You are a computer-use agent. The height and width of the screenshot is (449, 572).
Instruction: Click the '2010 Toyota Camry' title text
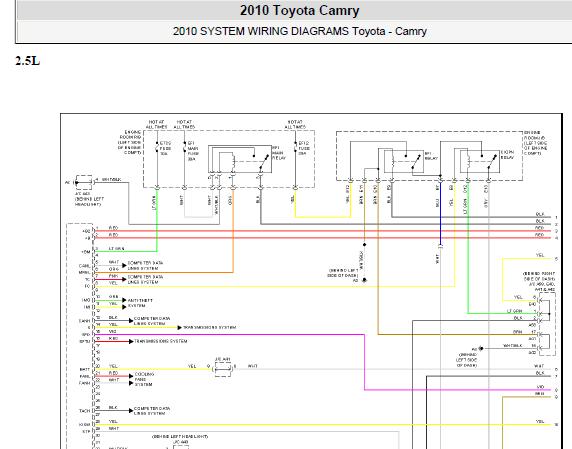click(299, 10)
